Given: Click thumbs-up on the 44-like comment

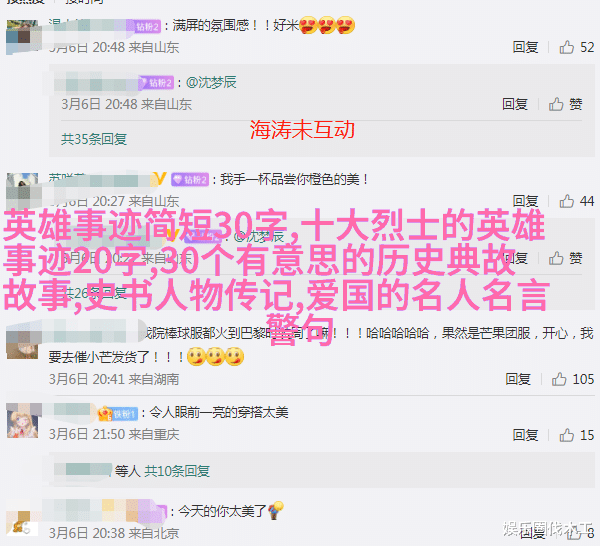Looking at the screenshot, I should pyautogui.click(x=566, y=201).
